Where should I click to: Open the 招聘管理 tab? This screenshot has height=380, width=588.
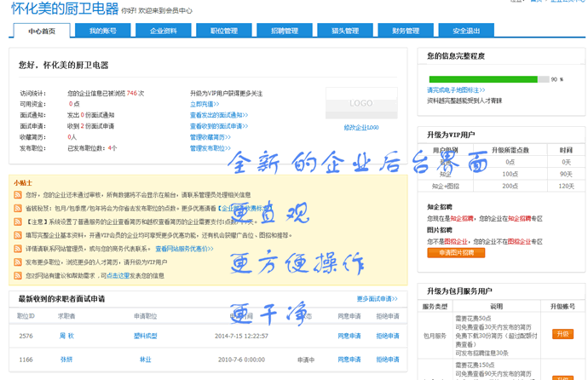[285, 31]
